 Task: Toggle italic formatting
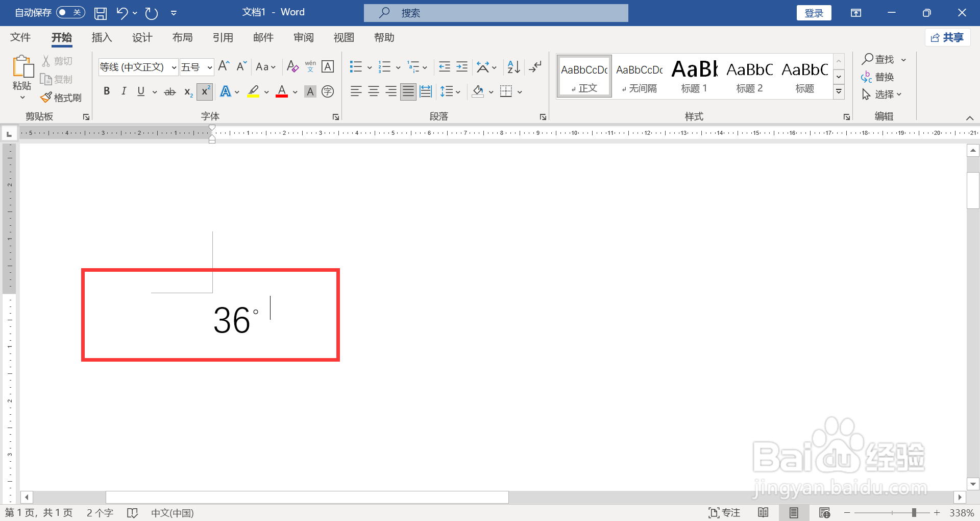tap(124, 91)
